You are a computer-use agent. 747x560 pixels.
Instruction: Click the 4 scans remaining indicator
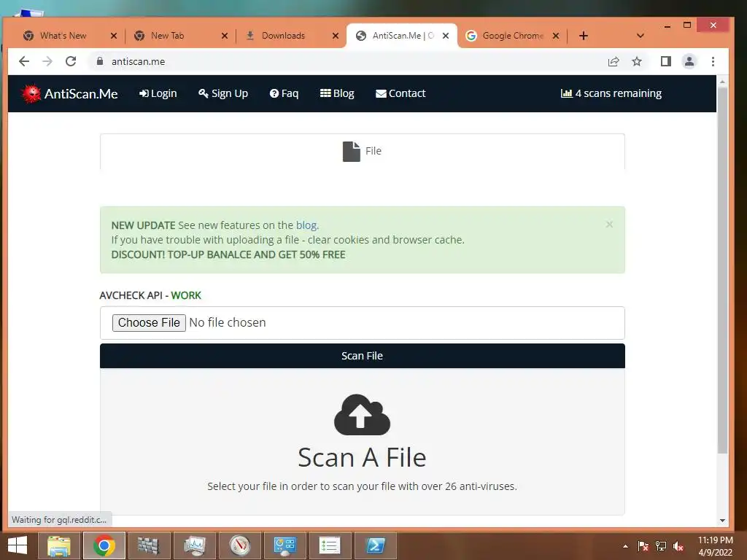(611, 93)
